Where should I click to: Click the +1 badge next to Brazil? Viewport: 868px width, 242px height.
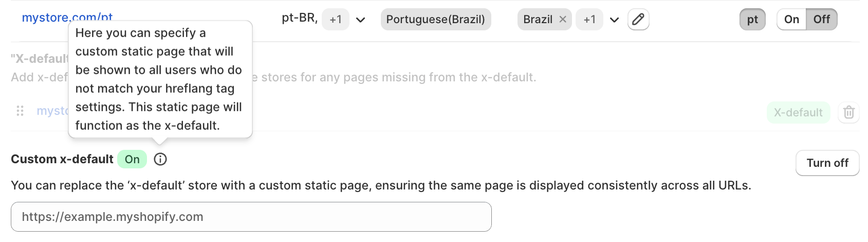coord(589,20)
